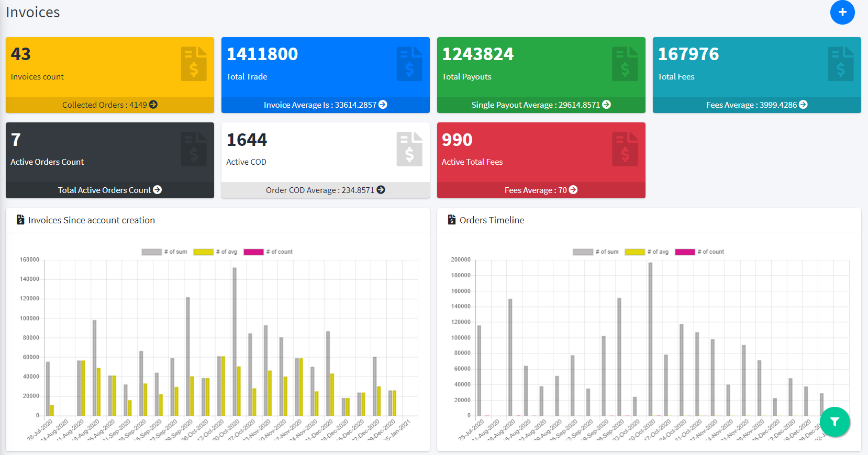Click invoice icon in Invoices count card
Viewport: 868px width, 455px height.
coord(194,64)
